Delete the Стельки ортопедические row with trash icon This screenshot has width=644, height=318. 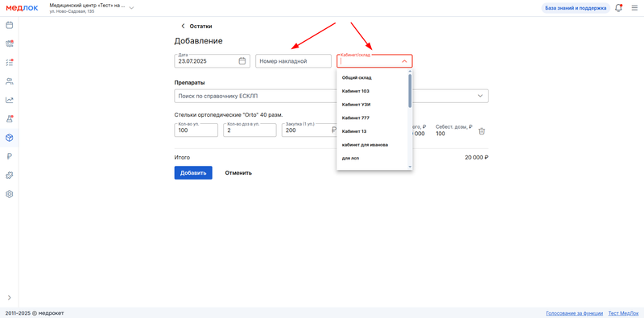[481, 131]
